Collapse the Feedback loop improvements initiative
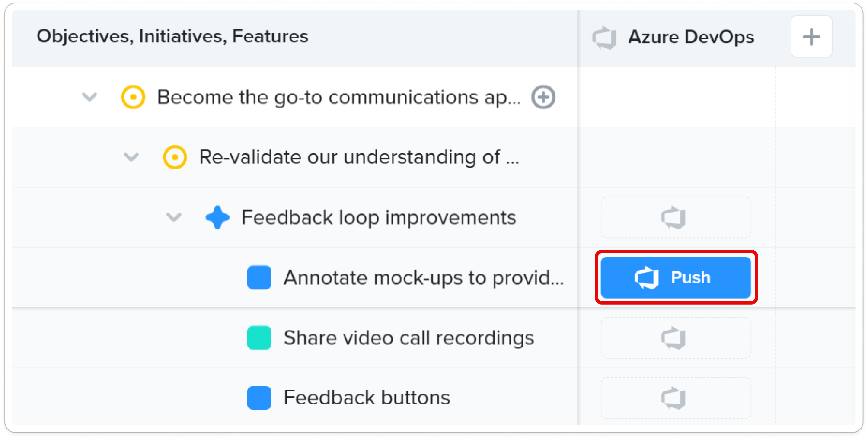 coord(174,217)
